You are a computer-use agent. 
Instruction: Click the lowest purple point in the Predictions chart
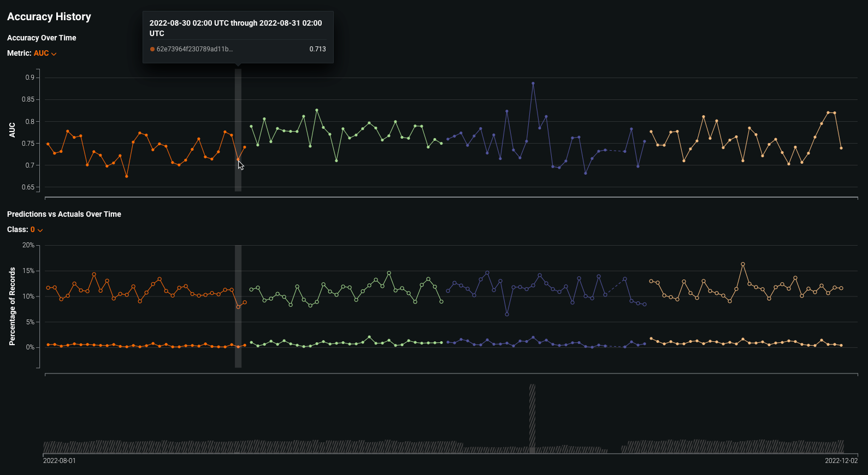coord(507,314)
